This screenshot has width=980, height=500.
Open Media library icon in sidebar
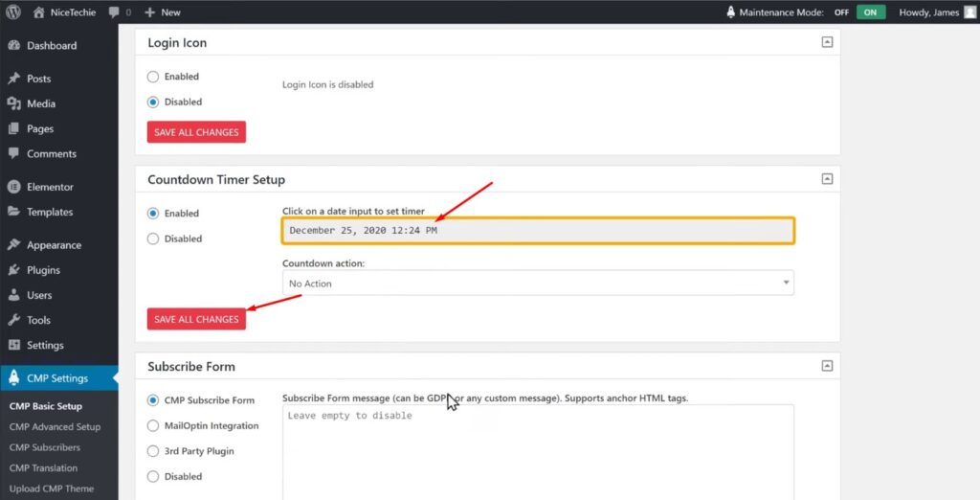click(x=13, y=103)
